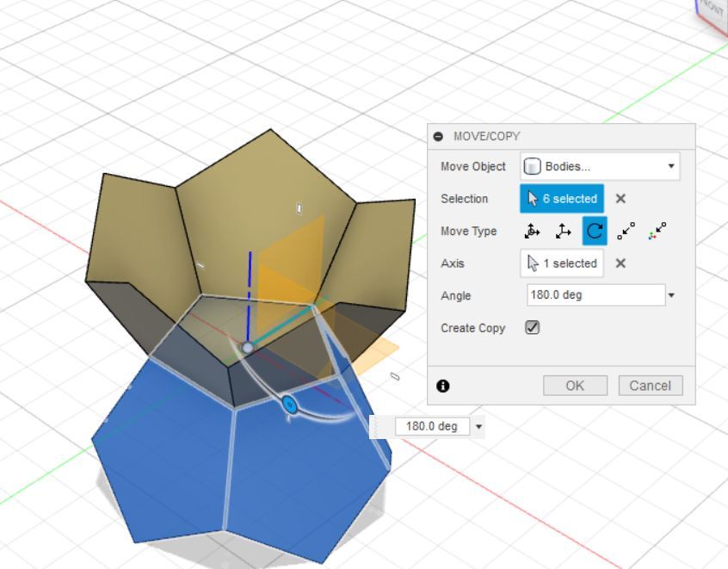Screen dimensions: 728x569
Task: Open the floating angle field dropdown arrow
Action: [x=478, y=426]
